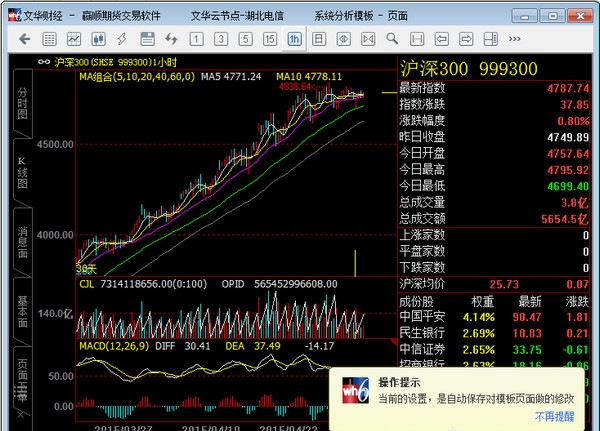Image resolution: width=600 pixels, height=431 pixels.
Task: Switch to the time-share line chart icon
Action: pyautogui.click(x=74, y=39)
